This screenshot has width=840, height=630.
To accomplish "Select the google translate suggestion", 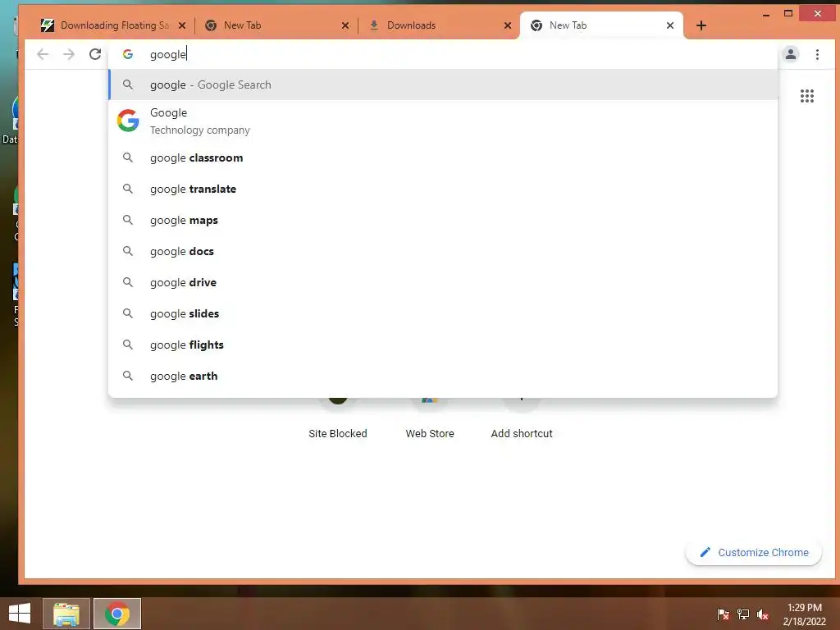I will coord(442,189).
